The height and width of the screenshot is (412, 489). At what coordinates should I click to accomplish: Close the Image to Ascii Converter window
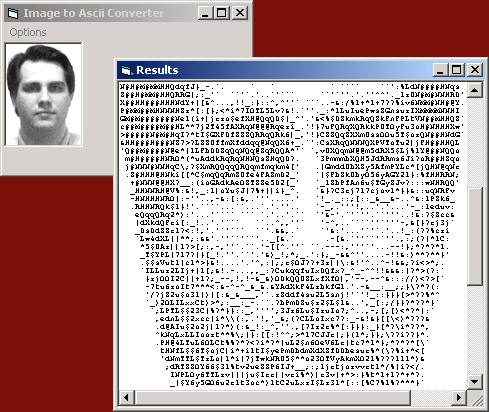pos(240,13)
